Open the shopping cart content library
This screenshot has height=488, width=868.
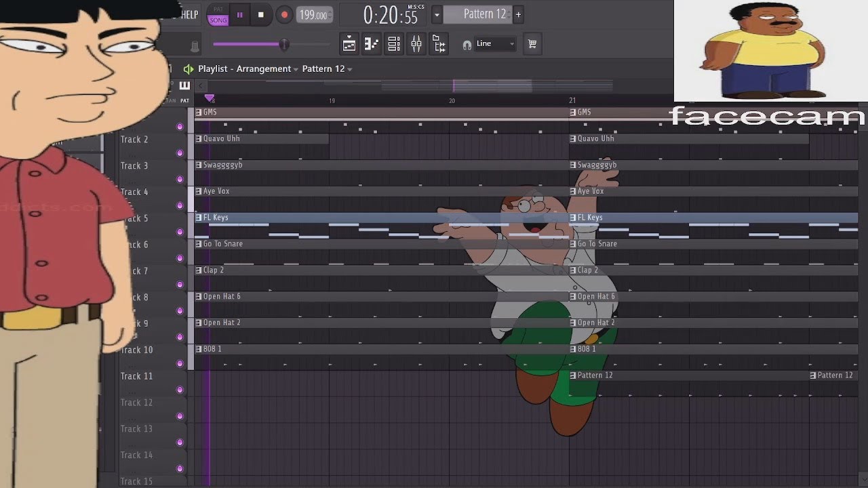[x=532, y=44]
